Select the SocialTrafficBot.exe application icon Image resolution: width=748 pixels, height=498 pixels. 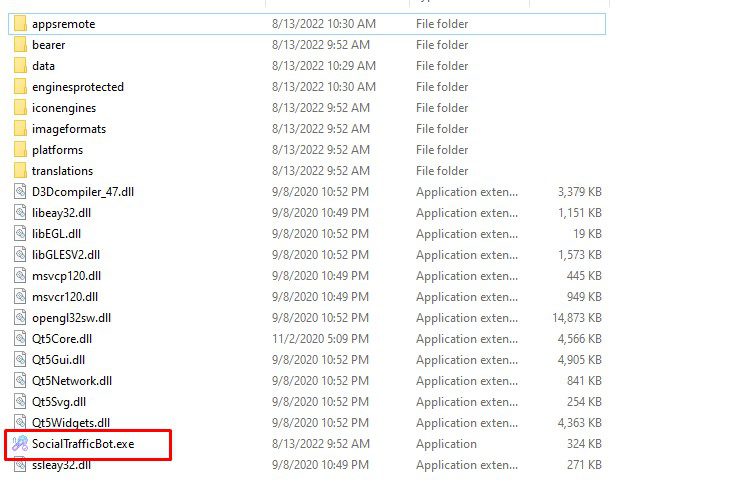coord(20,443)
